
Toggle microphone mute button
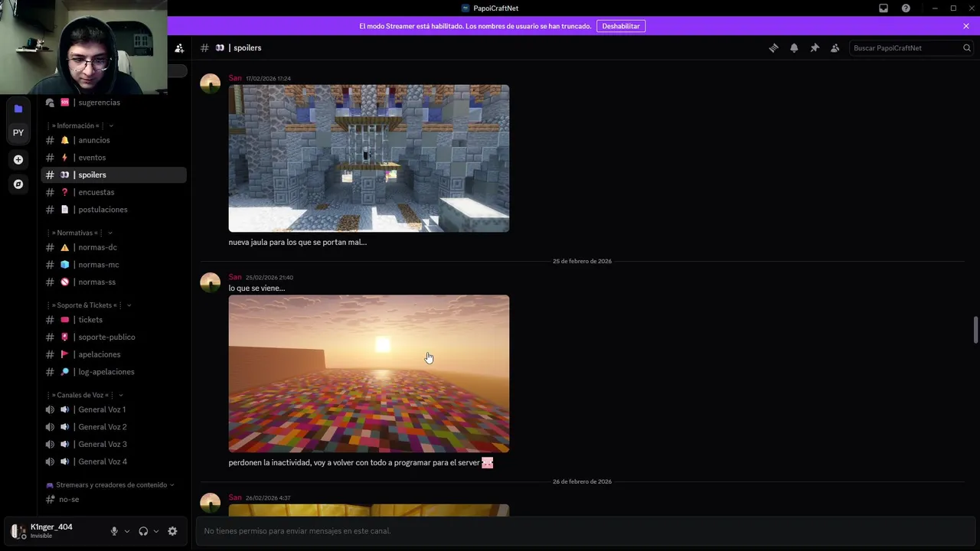pos(114,531)
